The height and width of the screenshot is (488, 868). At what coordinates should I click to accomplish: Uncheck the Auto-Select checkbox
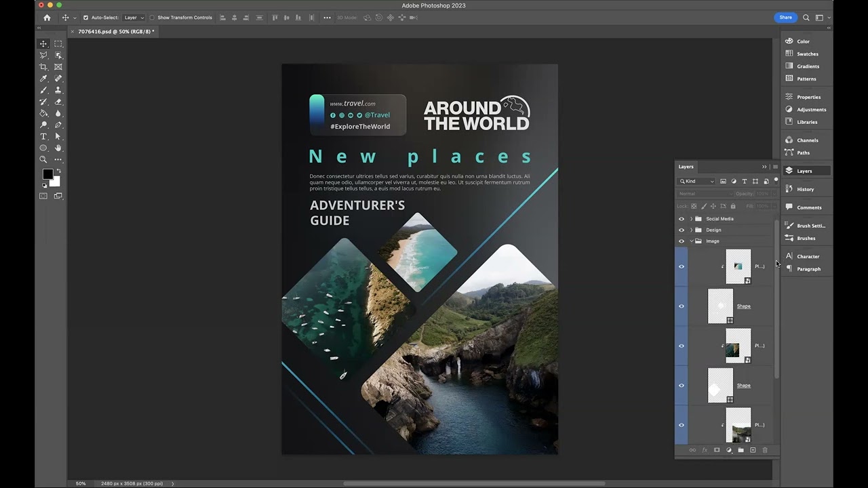click(x=85, y=18)
